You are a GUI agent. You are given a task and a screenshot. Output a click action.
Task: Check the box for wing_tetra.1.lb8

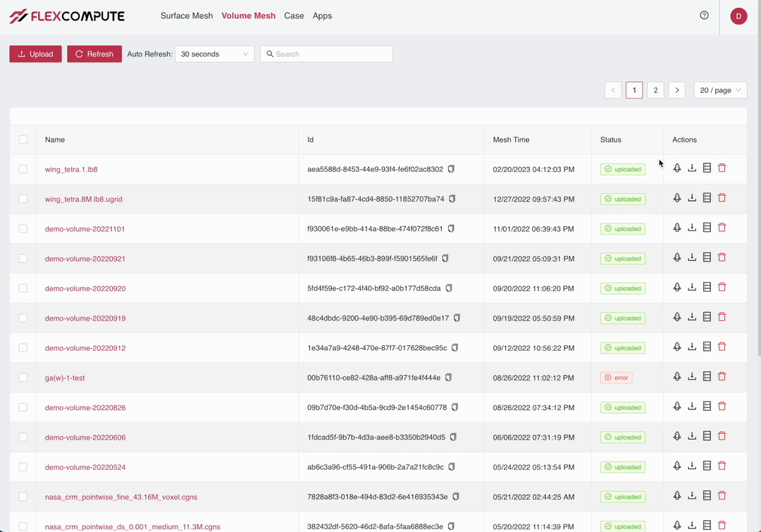(x=23, y=169)
